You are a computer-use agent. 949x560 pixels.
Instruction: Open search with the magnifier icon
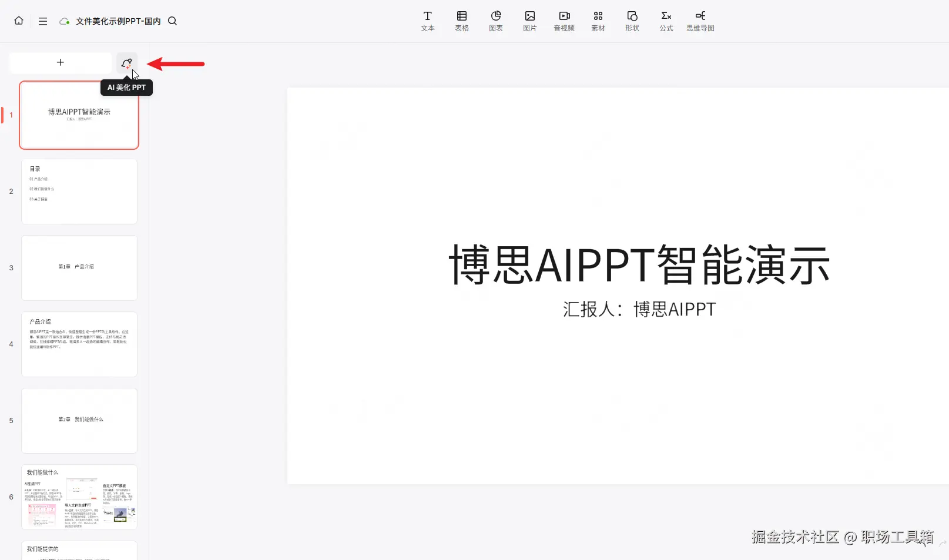pos(172,21)
